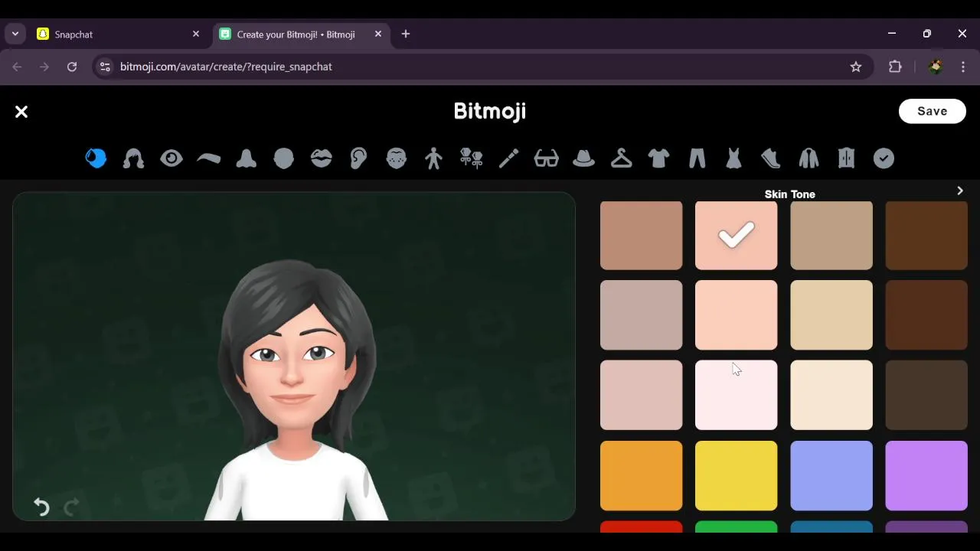Screen dimensions: 980x551
Task: Select the skin tone droplet category icon
Action: point(96,158)
